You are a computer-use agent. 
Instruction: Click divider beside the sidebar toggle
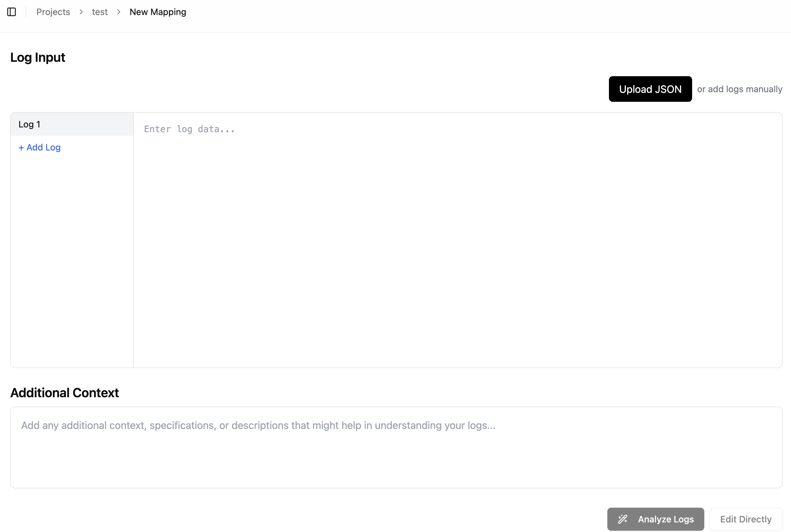click(26, 12)
